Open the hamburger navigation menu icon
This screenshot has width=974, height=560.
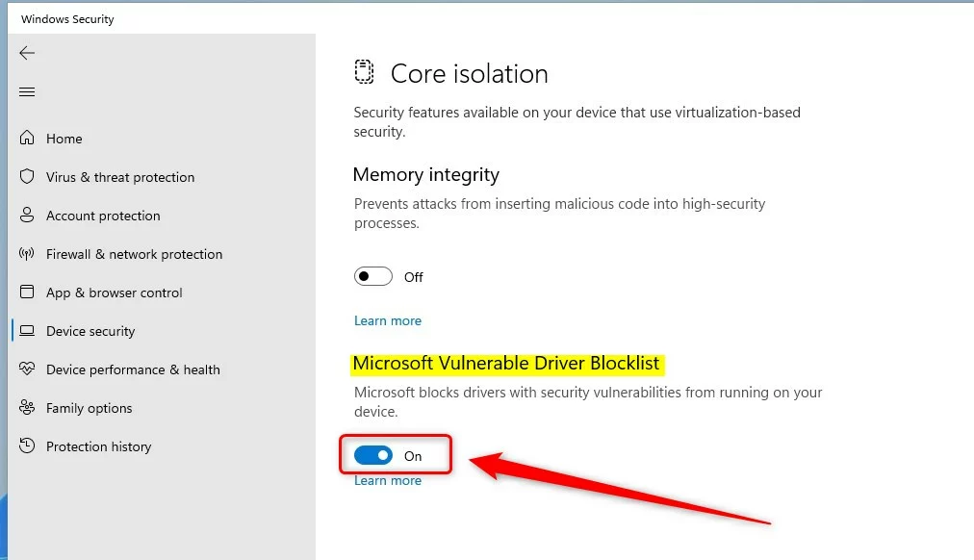point(27,91)
